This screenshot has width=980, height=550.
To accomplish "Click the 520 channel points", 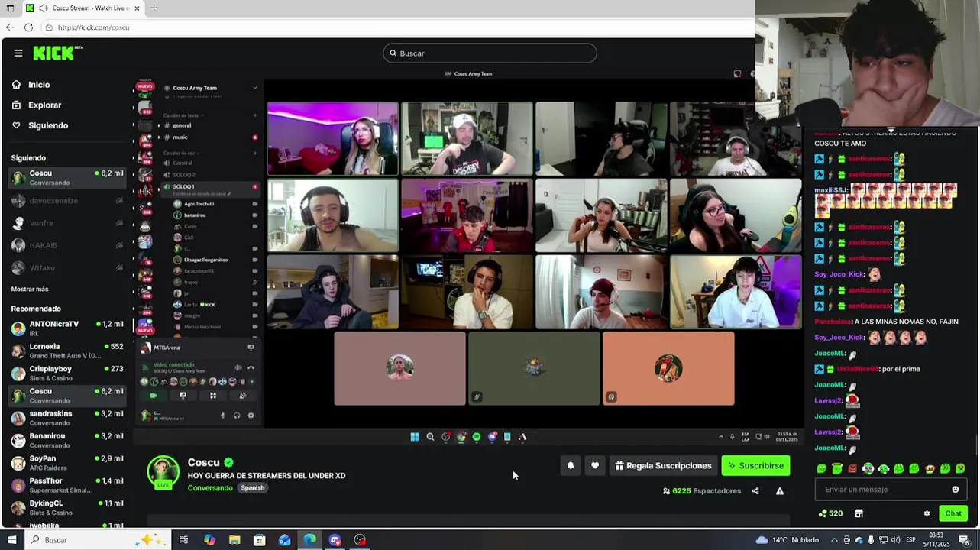I will [830, 513].
